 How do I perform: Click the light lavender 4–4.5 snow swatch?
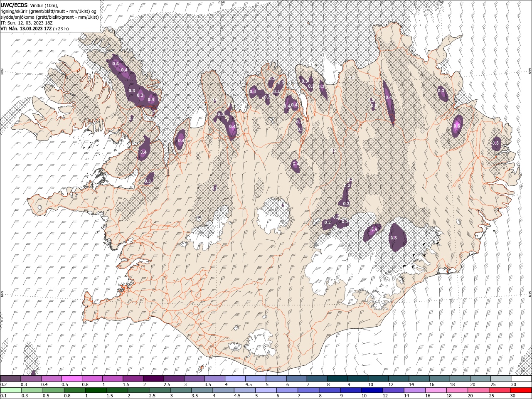click(x=235, y=379)
